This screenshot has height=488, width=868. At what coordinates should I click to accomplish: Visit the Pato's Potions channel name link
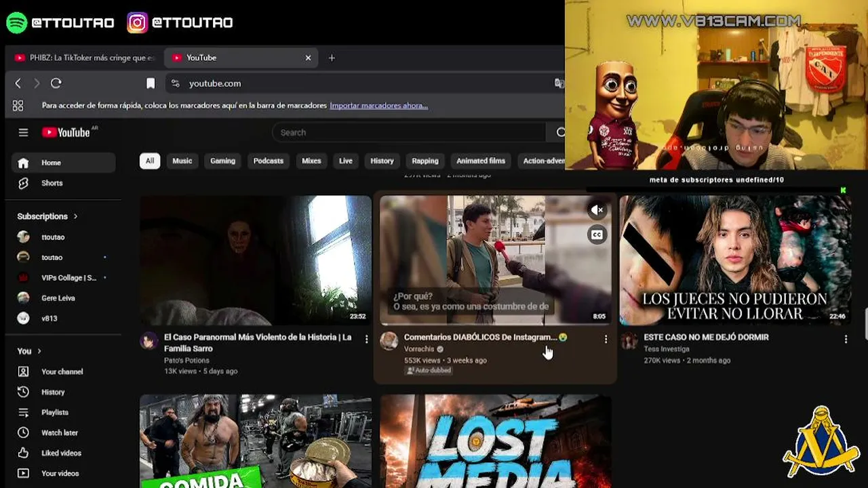coord(186,361)
